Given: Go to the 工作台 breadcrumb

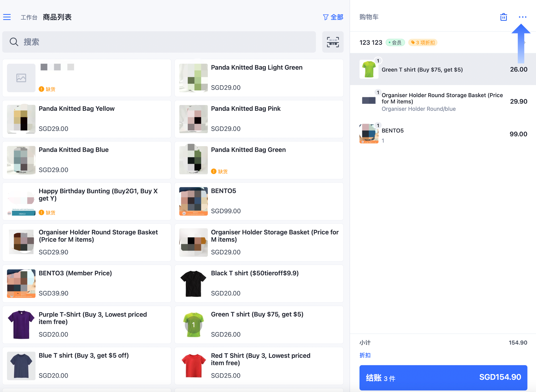Looking at the screenshot, I should click(29, 17).
